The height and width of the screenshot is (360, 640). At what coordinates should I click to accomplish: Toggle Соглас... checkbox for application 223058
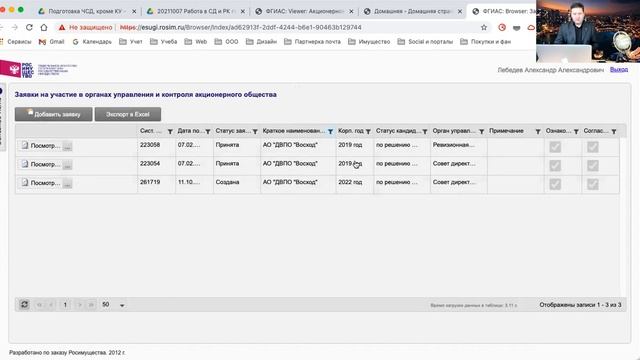pos(593,147)
